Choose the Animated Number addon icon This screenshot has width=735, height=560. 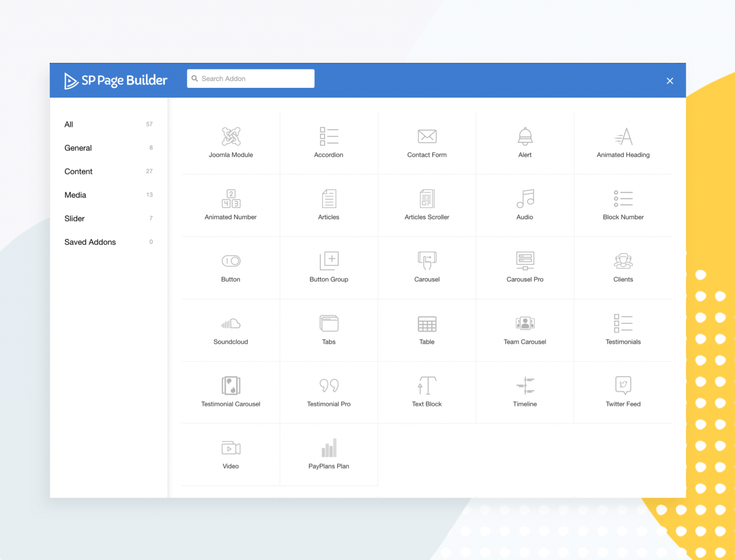click(x=231, y=199)
